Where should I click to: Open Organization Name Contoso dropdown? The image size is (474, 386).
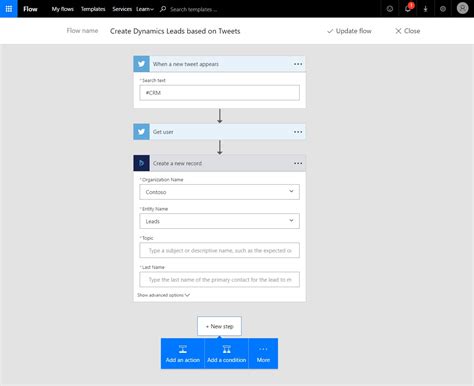pyautogui.click(x=219, y=192)
